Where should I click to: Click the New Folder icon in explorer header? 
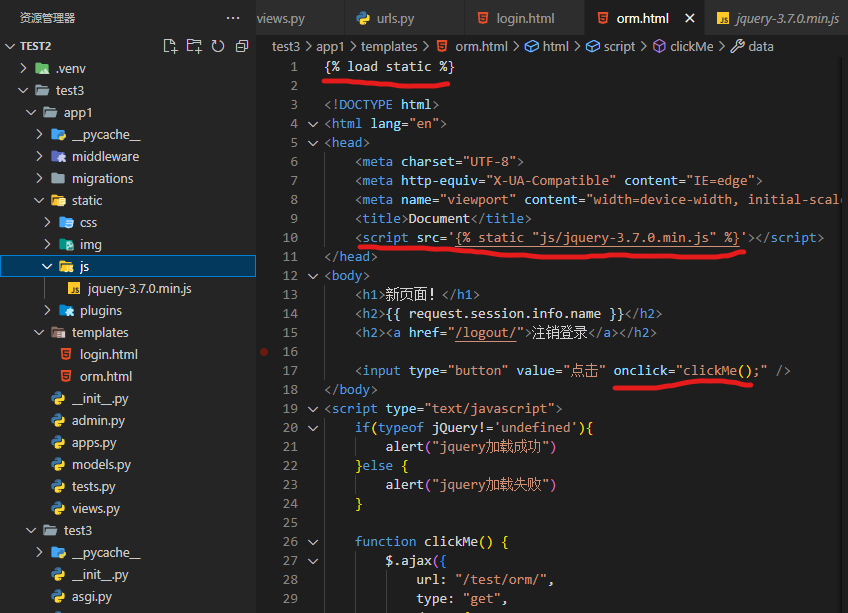pyautogui.click(x=194, y=46)
